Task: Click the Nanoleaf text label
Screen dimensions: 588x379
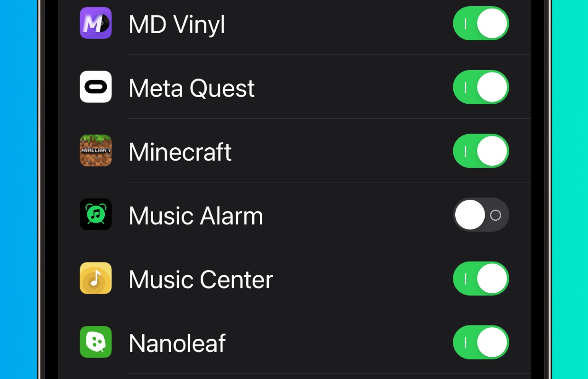Action: (x=177, y=343)
